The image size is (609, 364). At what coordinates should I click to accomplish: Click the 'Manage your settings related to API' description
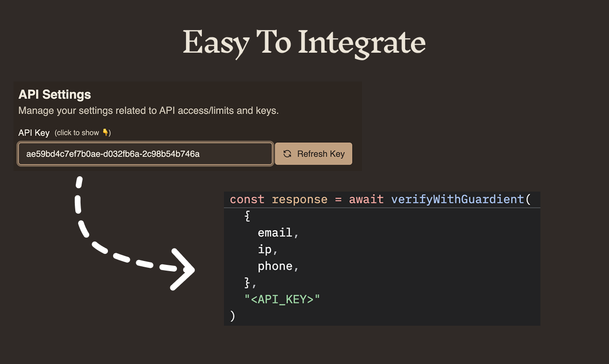pyautogui.click(x=148, y=111)
